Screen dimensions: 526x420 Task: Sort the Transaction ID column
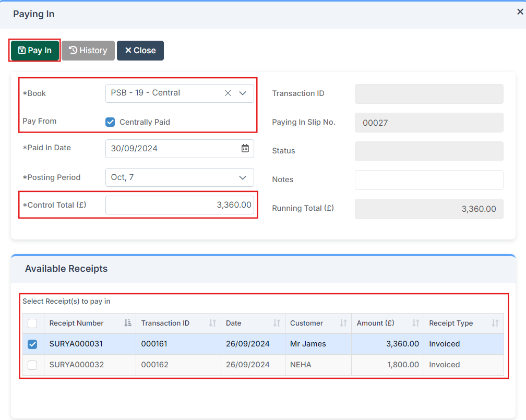coord(212,323)
